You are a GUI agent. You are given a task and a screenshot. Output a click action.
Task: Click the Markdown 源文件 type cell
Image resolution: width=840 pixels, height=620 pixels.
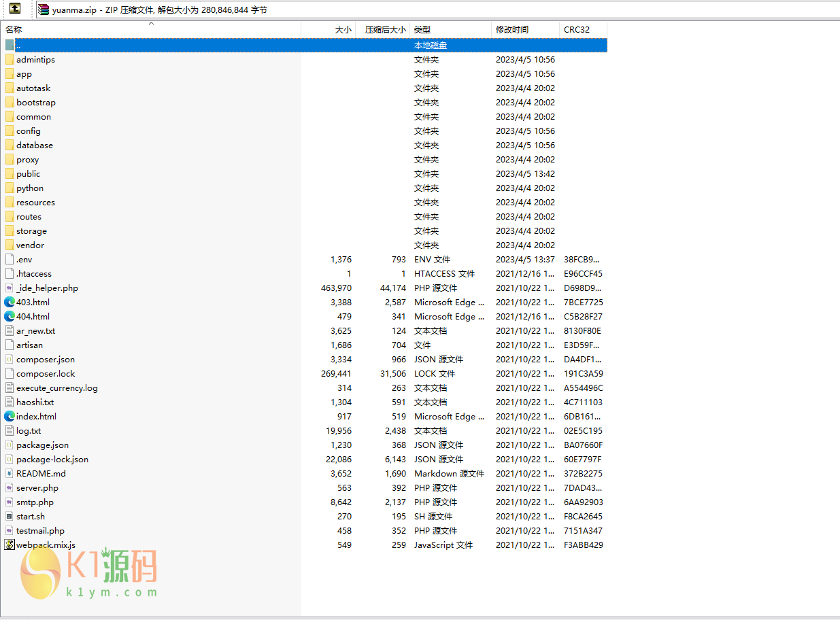[449, 473]
